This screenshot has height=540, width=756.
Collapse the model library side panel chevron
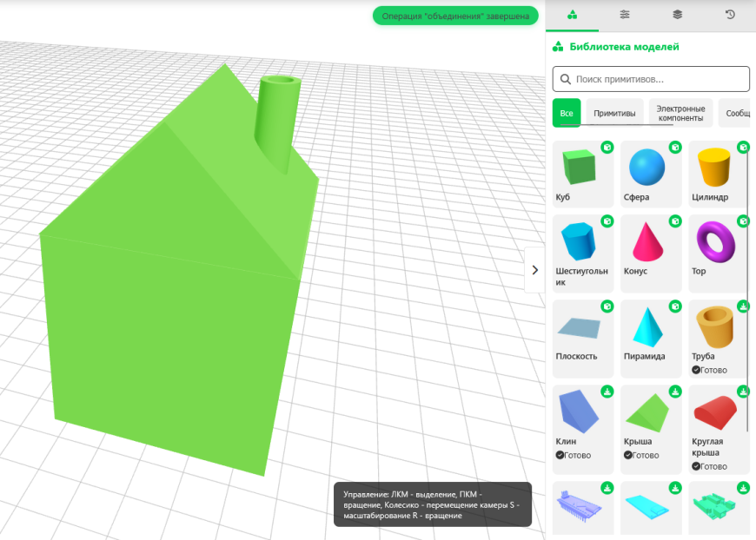534,270
